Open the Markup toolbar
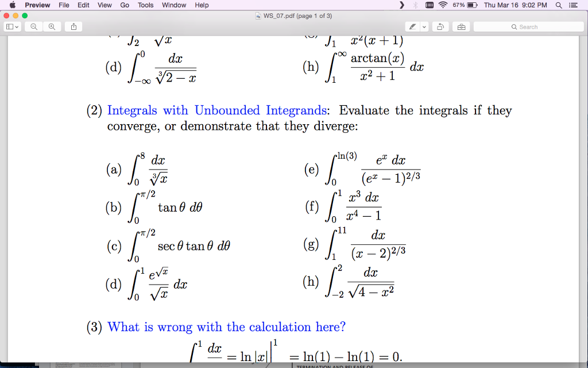This screenshot has width=588, height=368. (461, 26)
